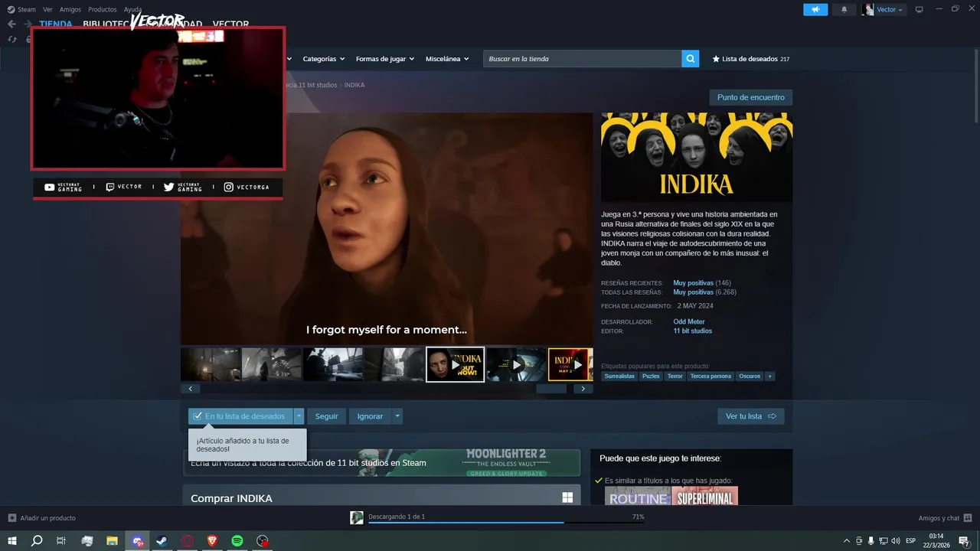Play the highlighted INDIKA Out Now trailer thumbnail
Image resolution: width=980 pixels, height=551 pixels.
click(455, 364)
